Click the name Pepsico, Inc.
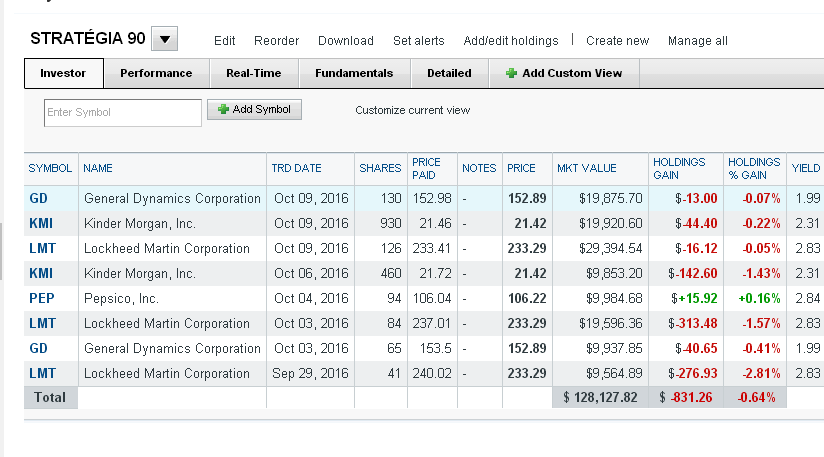 121,299
